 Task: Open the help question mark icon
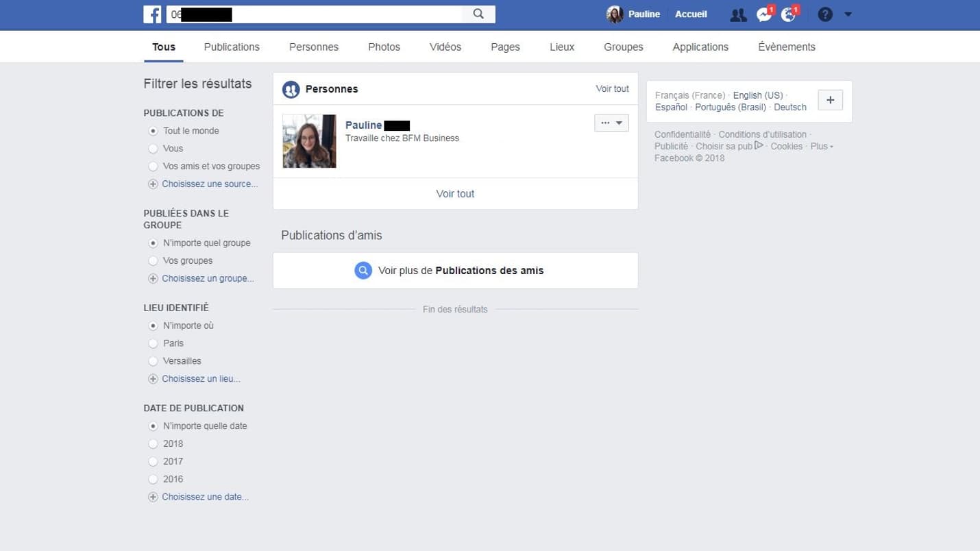point(825,14)
